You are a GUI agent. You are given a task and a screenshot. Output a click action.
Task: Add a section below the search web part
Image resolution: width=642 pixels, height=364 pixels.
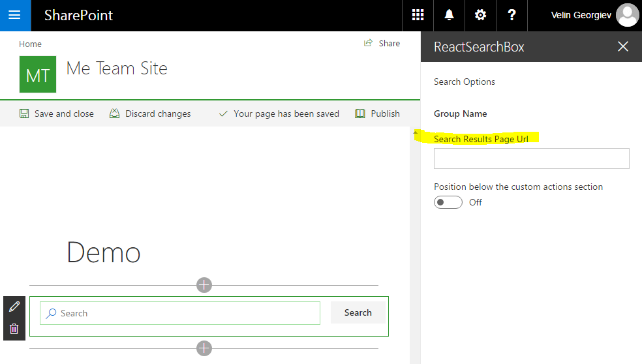204,348
